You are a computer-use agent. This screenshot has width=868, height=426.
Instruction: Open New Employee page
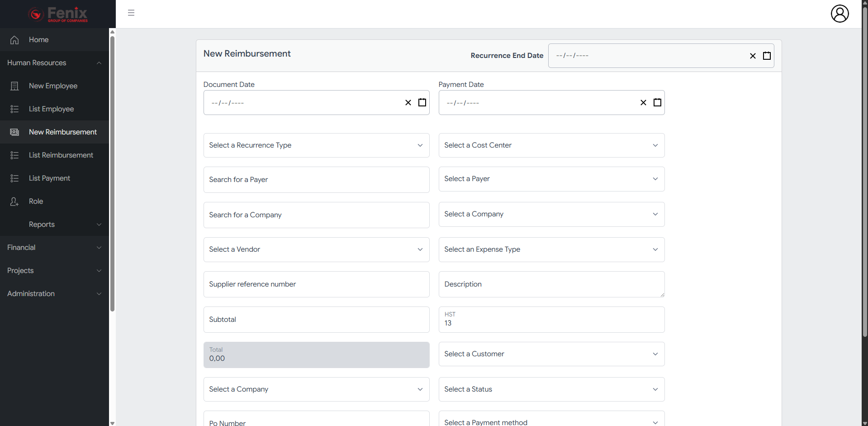tap(54, 86)
